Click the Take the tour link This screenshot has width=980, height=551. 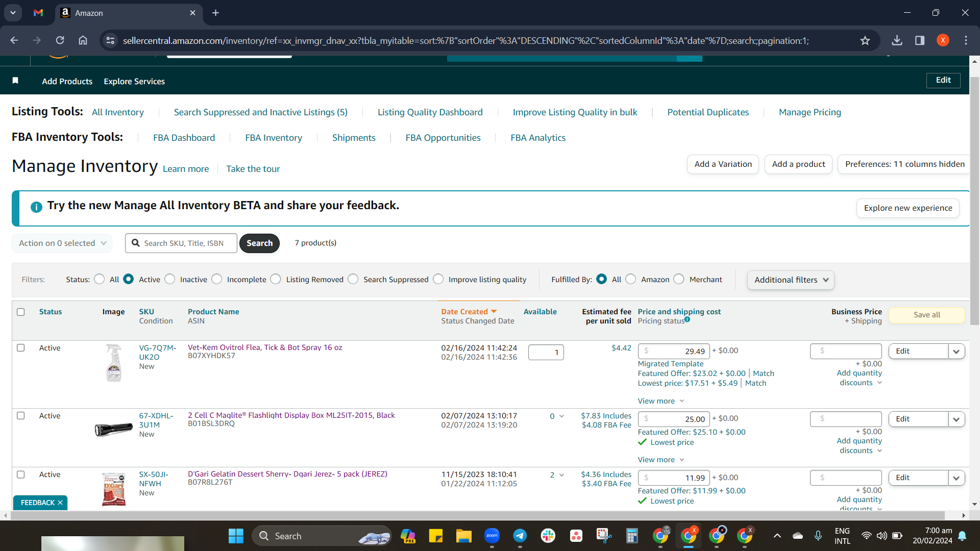tap(253, 169)
